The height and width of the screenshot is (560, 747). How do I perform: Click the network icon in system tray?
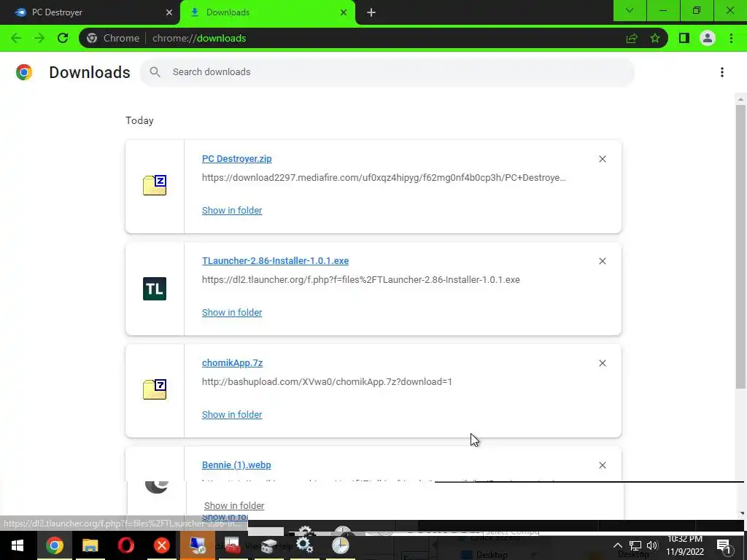click(x=635, y=545)
